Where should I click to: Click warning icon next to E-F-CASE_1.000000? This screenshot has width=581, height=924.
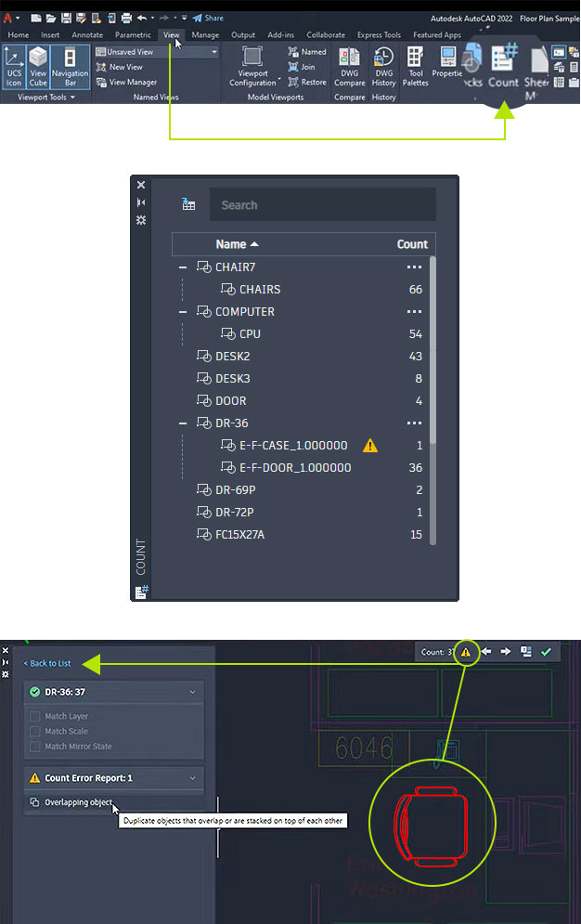tap(370, 446)
